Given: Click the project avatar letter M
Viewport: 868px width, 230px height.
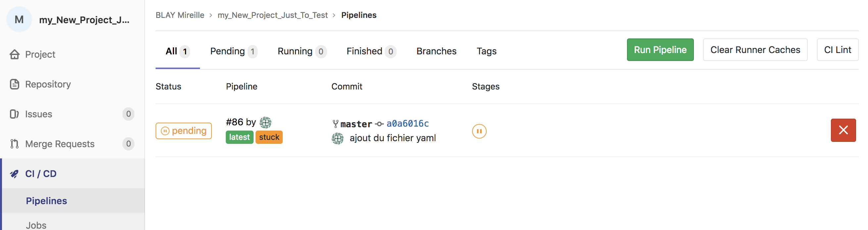Looking at the screenshot, I should click(x=19, y=20).
